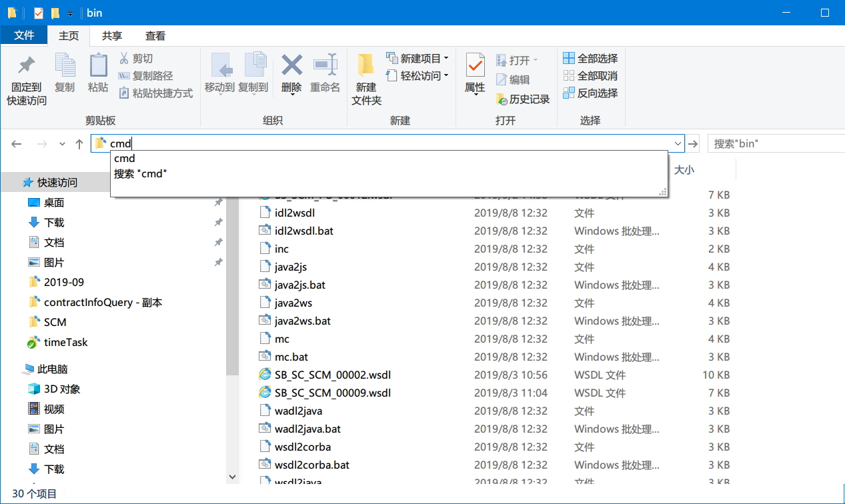Image resolution: width=845 pixels, height=504 pixels.
Task: Click the 反向选择 (Invert selection) icon
Action: (x=590, y=93)
